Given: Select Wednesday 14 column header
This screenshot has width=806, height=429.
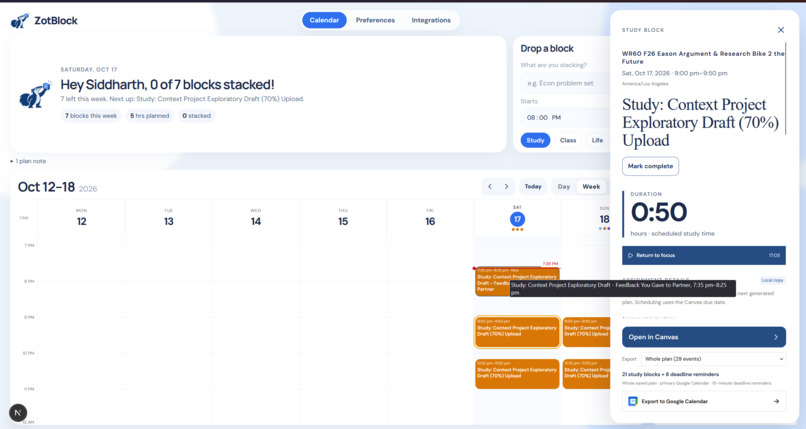Looking at the screenshot, I should (255, 218).
